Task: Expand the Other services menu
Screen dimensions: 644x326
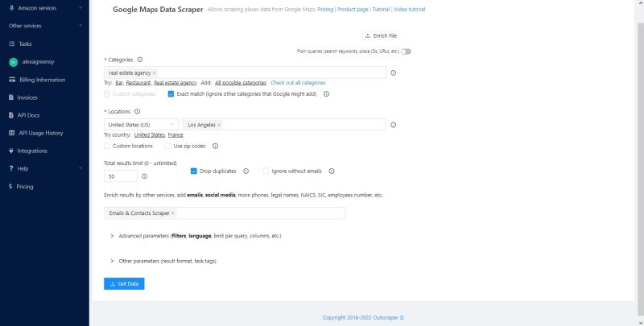Action: pos(80,26)
